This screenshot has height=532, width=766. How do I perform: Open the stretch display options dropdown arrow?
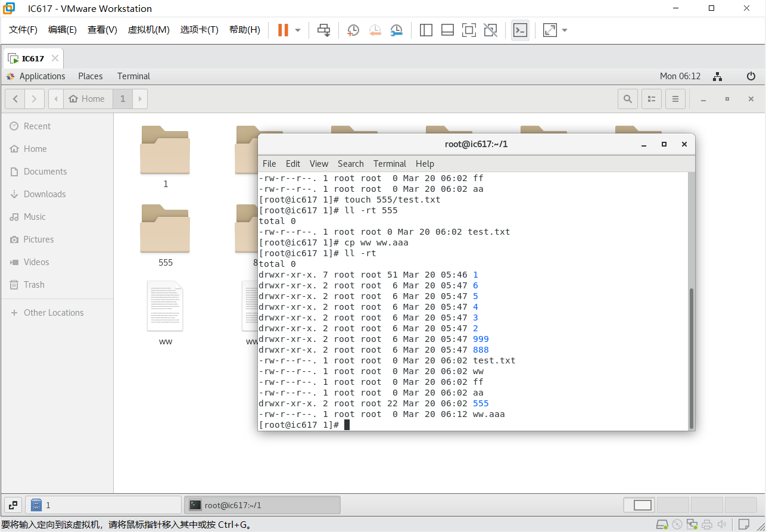(x=565, y=30)
